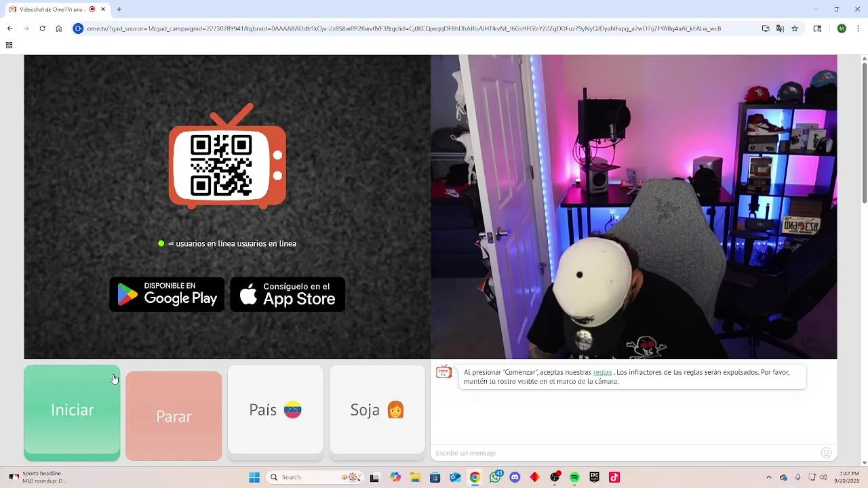Open Epic Games Launcher from the taskbar

[594, 477]
